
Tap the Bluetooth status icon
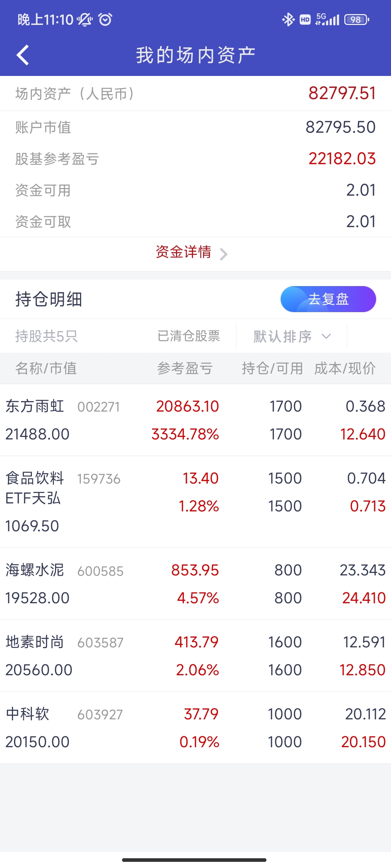(288, 20)
